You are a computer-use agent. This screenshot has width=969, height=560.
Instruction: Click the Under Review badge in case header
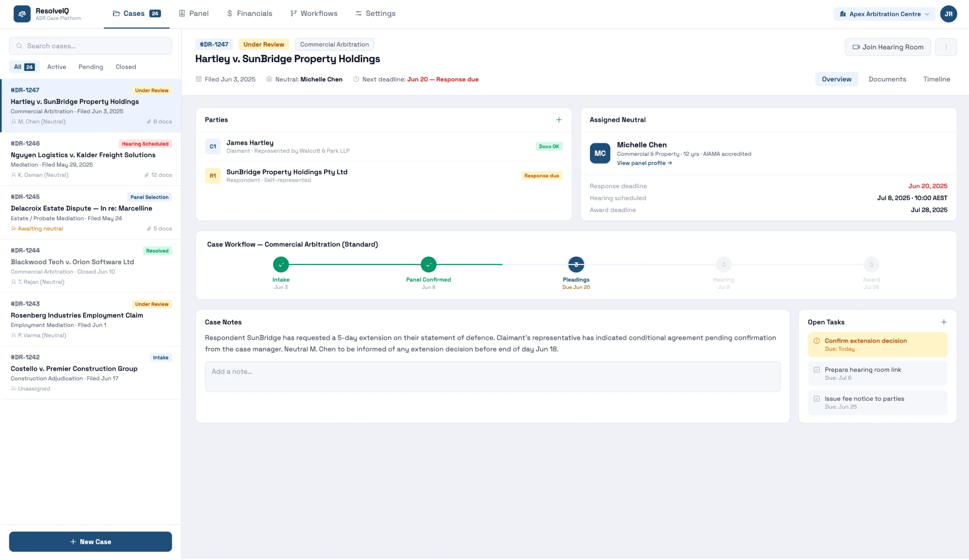264,44
